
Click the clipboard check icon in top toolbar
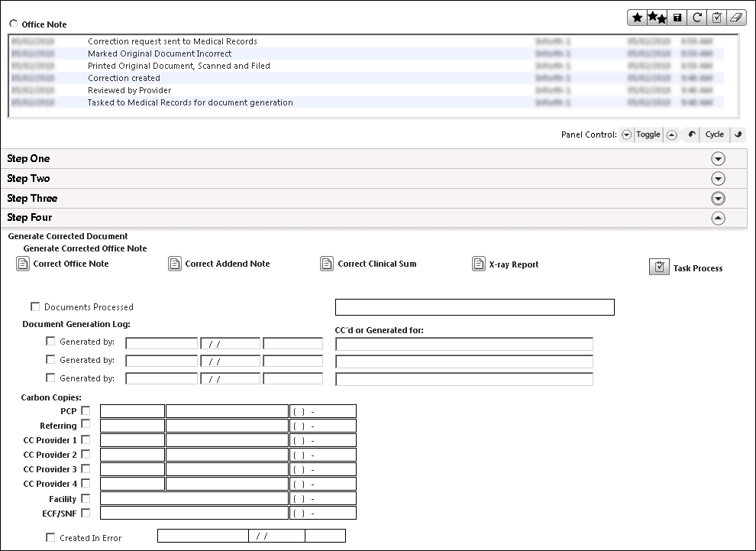pyautogui.click(x=716, y=18)
